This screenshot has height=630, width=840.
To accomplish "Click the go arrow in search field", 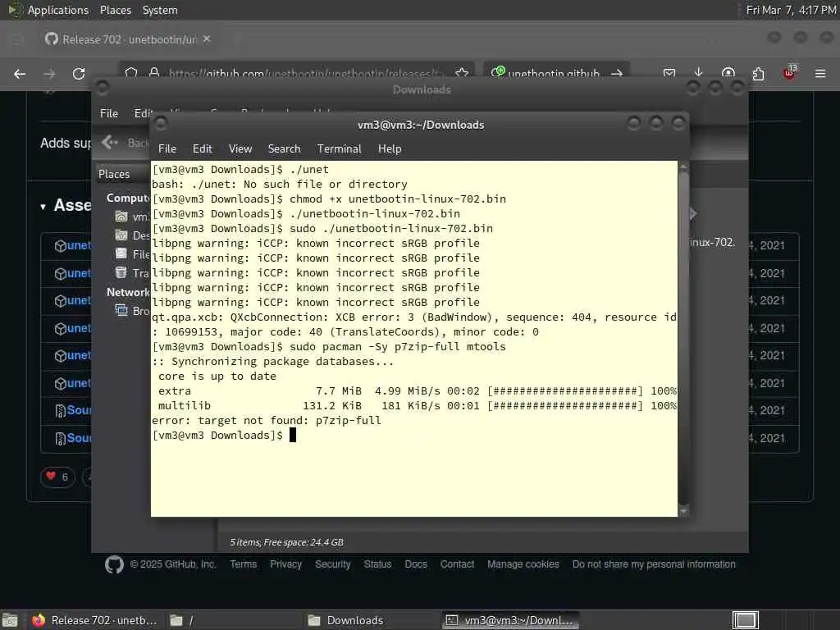I will point(617,73).
